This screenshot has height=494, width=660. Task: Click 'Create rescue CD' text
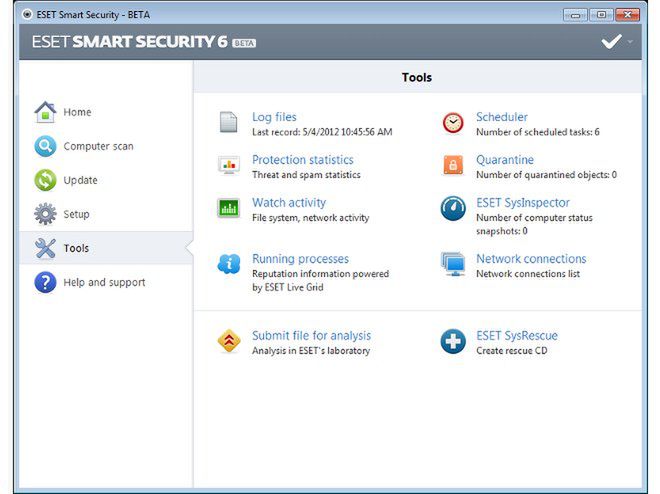pyautogui.click(x=511, y=351)
